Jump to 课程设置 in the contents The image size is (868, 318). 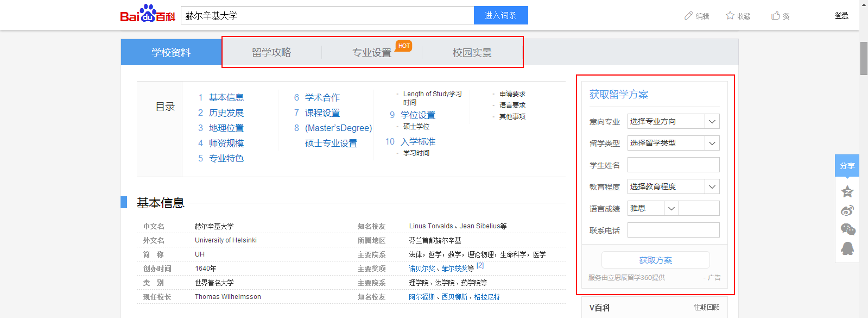[322, 113]
